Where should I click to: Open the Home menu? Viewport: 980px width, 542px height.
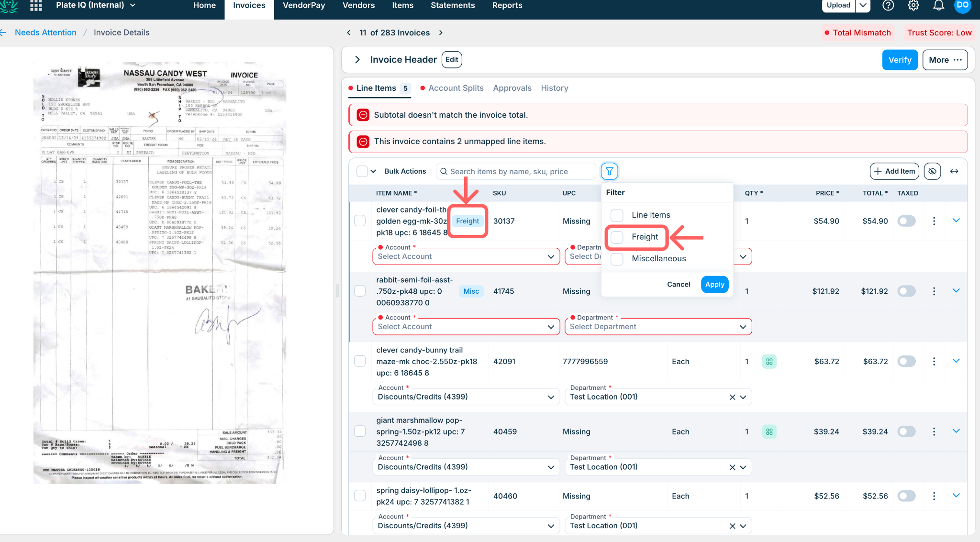(x=204, y=5)
